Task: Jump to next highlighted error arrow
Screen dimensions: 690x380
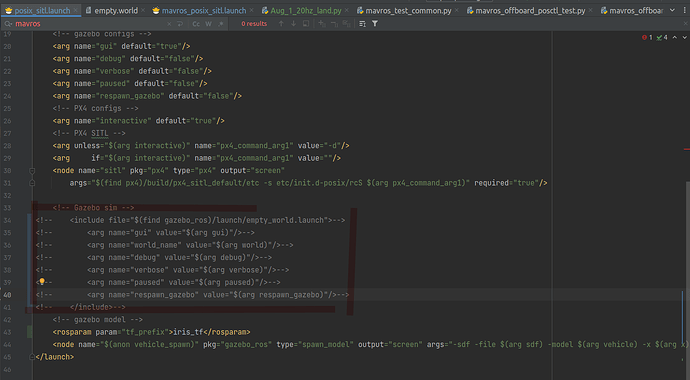Action: [x=684, y=37]
